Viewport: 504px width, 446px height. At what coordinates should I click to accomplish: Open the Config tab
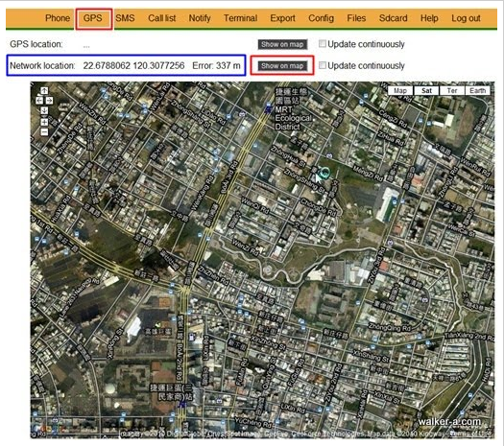coord(321,18)
